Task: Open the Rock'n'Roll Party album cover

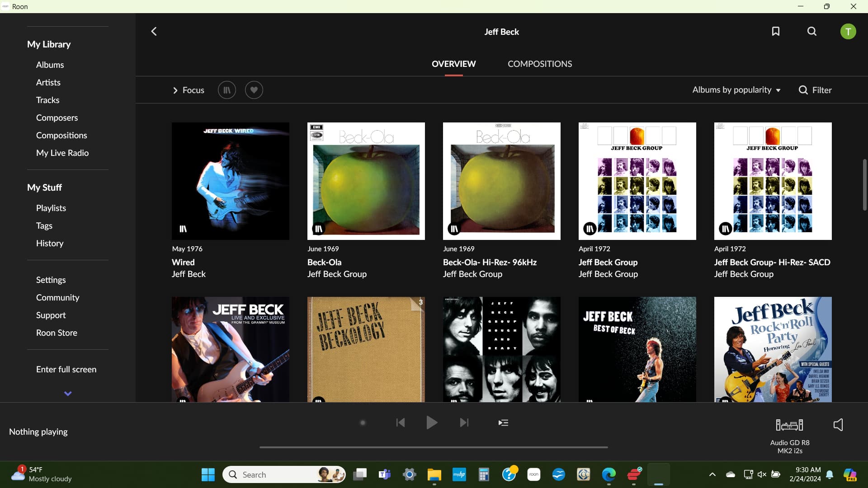Action: [773, 349]
